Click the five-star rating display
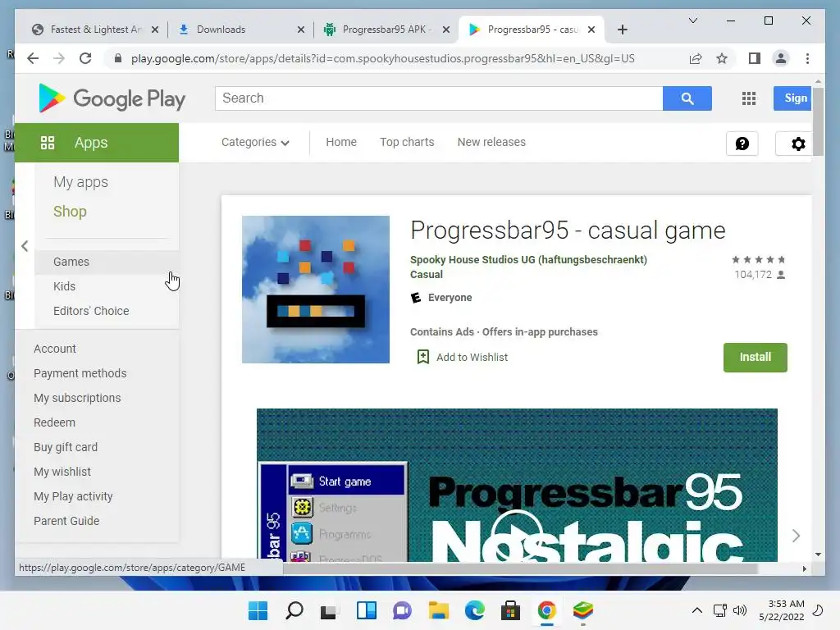Screen dimensions: 840x630 click(x=759, y=260)
